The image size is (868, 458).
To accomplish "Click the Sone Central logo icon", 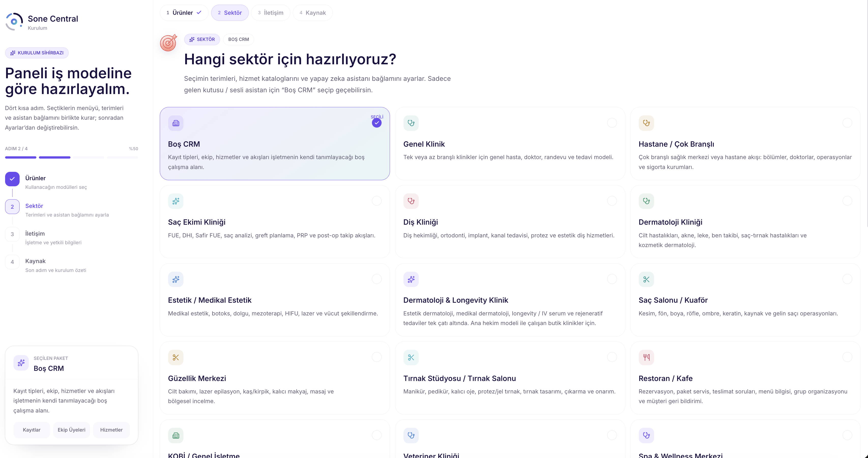I will tap(14, 22).
